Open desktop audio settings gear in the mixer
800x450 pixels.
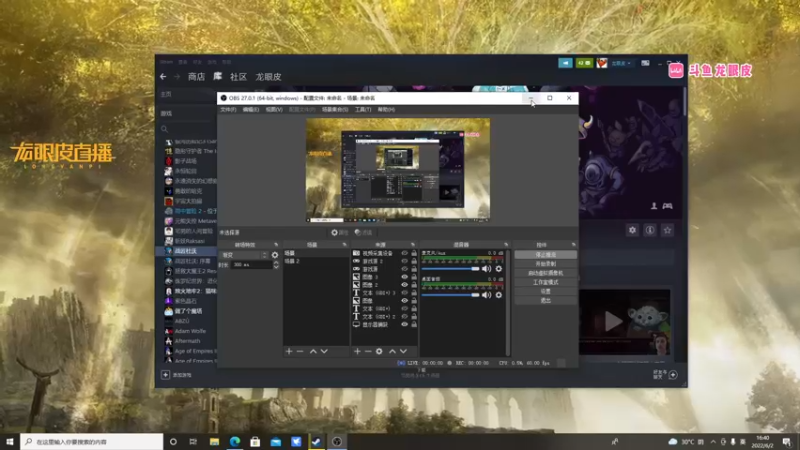tap(498, 295)
